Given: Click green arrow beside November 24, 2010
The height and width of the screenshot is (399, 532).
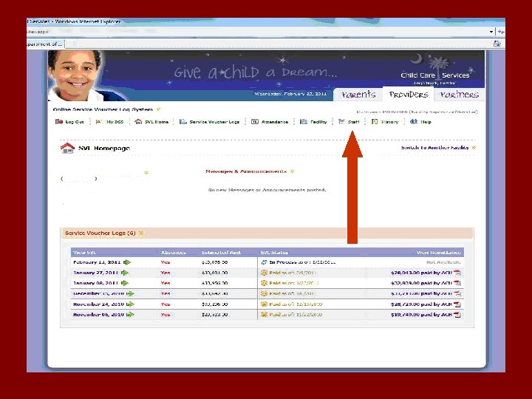Looking at the screenshot, I should pyautogui.click(x=130, y=304).
